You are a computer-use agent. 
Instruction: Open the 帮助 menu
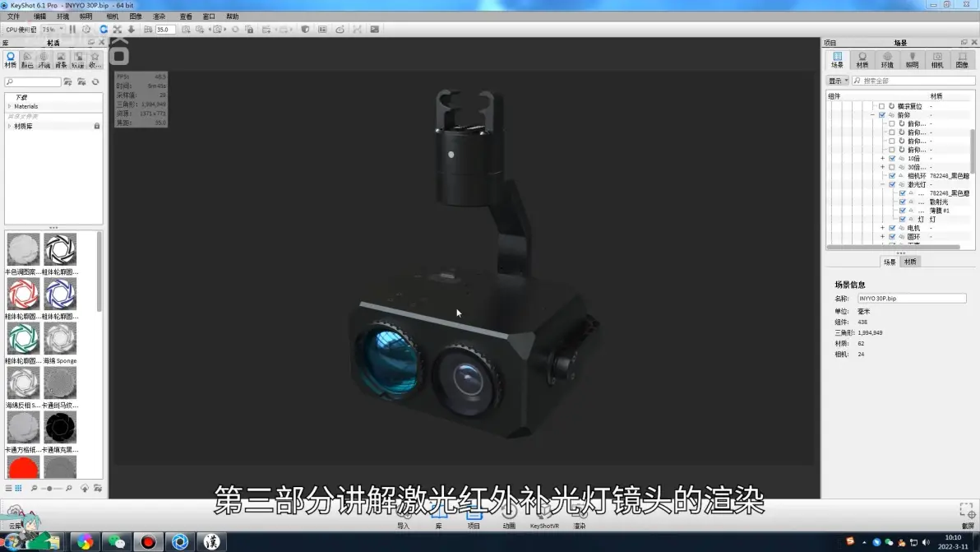pyautogui.click(x=232, y=17)
